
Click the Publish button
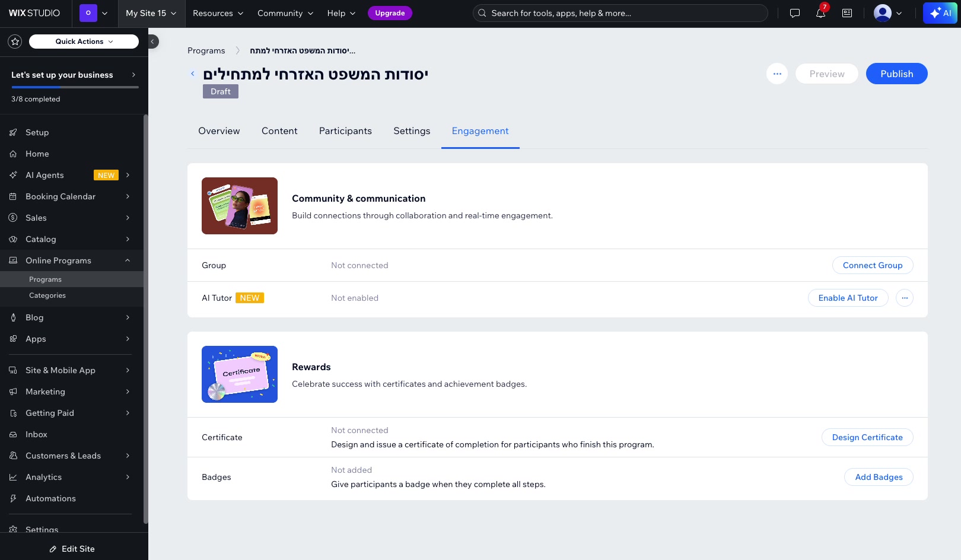coord(896,74)
